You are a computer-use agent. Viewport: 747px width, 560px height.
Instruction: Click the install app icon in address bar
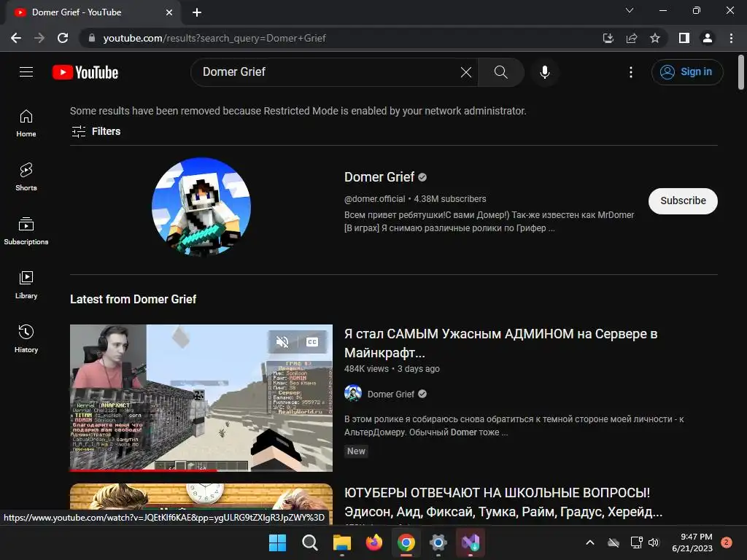[x=608, y=38]
